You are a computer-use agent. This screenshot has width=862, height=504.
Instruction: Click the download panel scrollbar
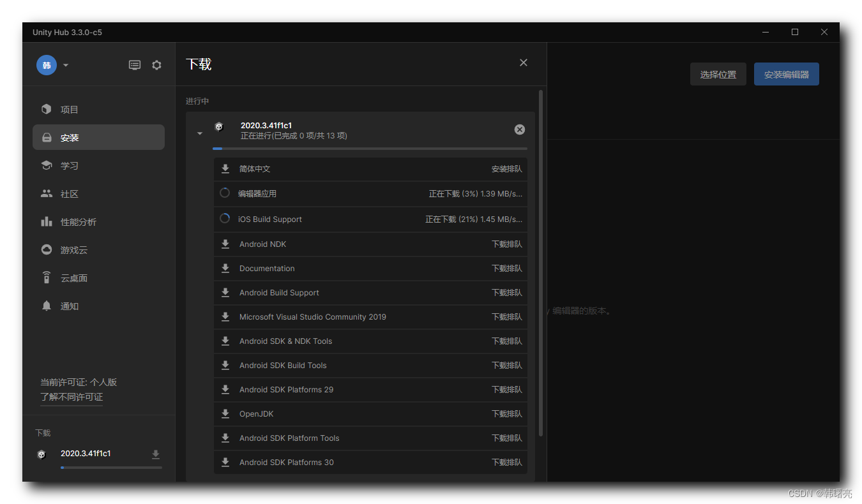coord(541,263)
